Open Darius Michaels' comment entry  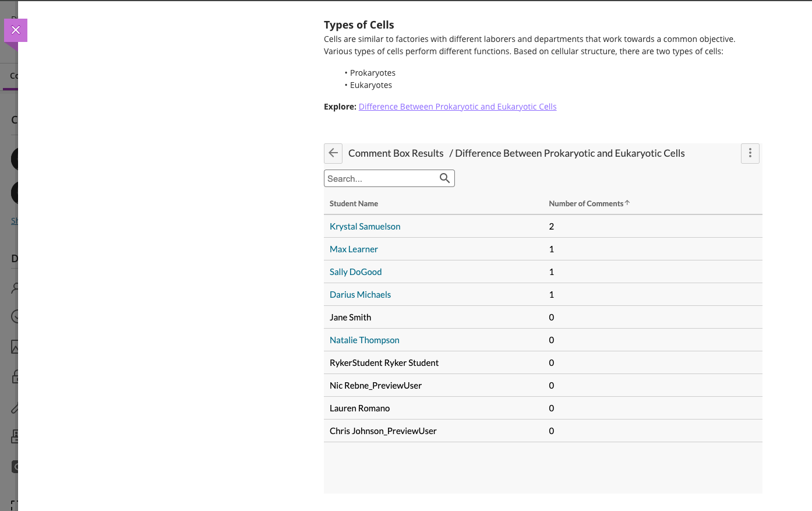(360, 295)
